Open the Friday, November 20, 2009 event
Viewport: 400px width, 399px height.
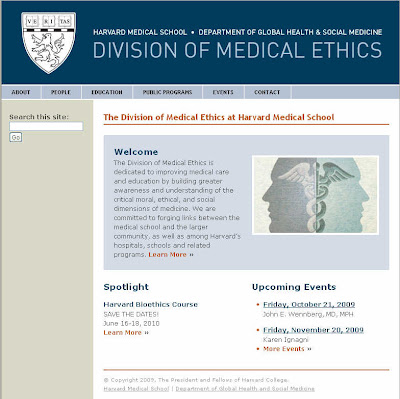tap(313, 330)
